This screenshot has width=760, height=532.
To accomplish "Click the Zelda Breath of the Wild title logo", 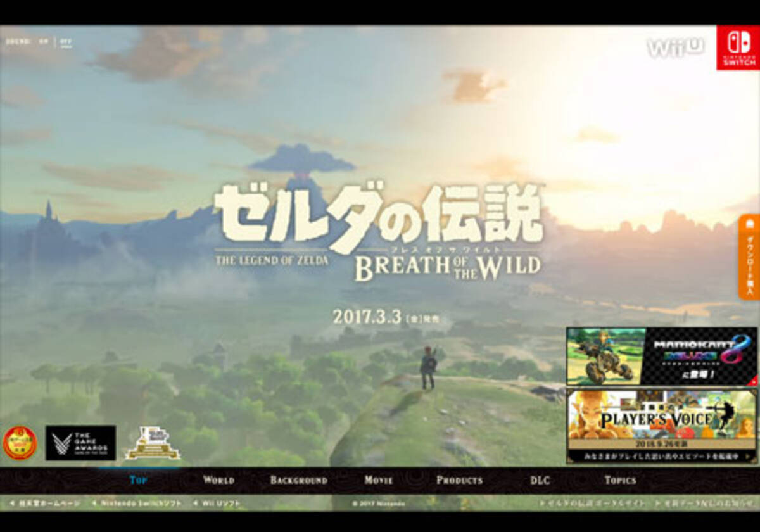I will [379, 232].
